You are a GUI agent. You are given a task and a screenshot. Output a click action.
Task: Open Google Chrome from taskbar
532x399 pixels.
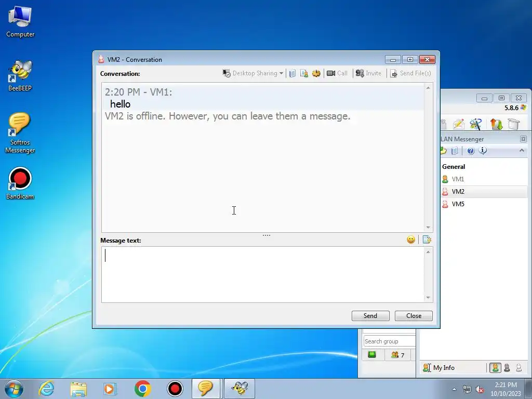coord(142,389)
